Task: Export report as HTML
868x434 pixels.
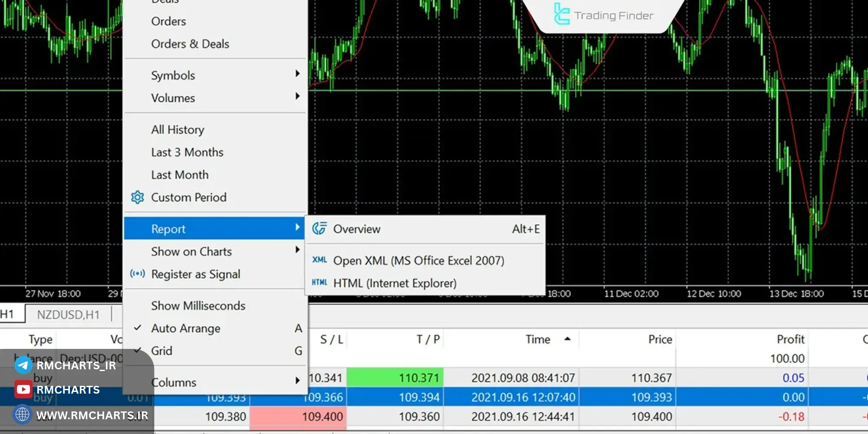Action: point(425,283)
